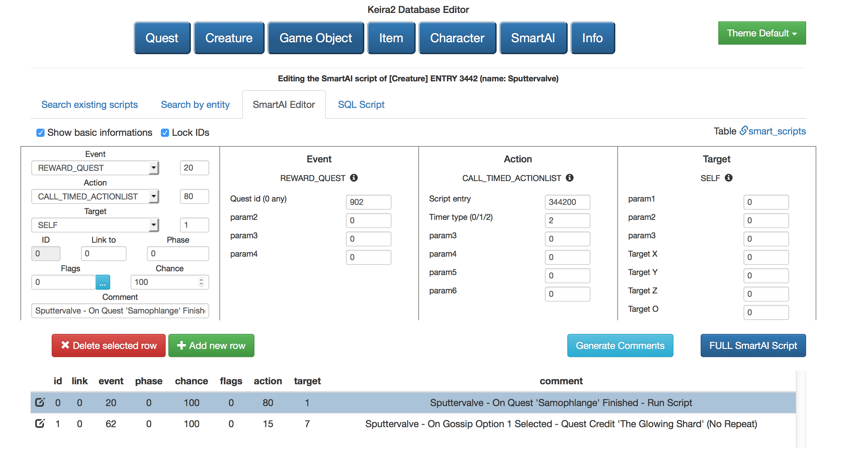Open Search by entity tab
This screenshot has height=467, width=868.
pyautogui.click(x=195, y=104)
